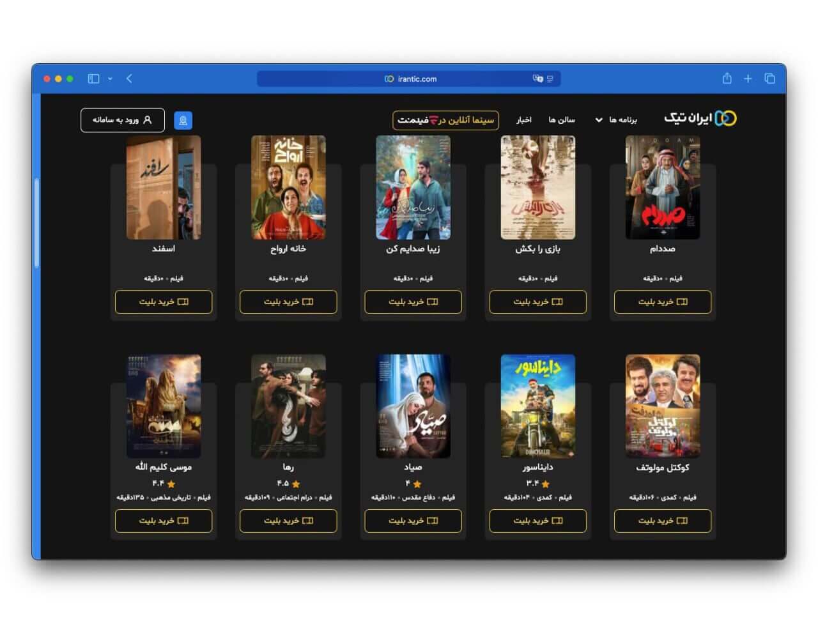The image size is (818, 644).
Task: Click the star rating of رها
Action: click(x=288, y=484)
